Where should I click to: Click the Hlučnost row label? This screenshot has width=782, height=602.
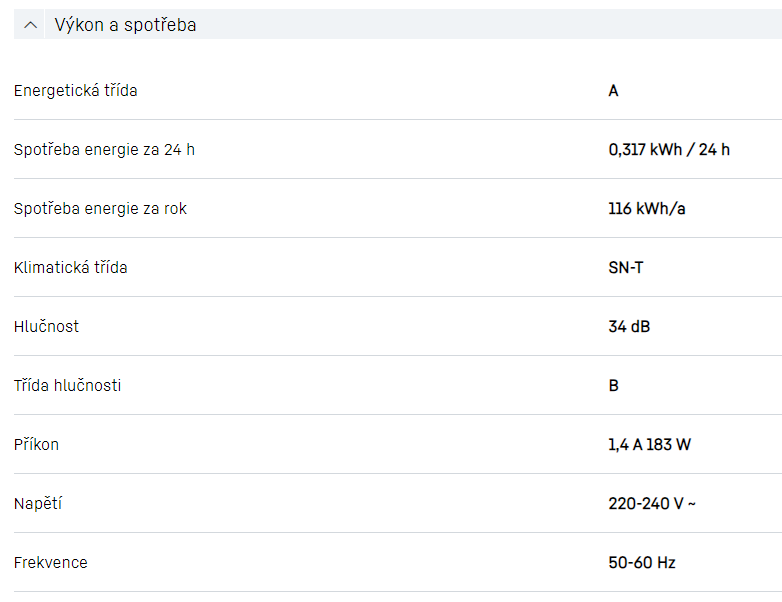pos(46,327)
